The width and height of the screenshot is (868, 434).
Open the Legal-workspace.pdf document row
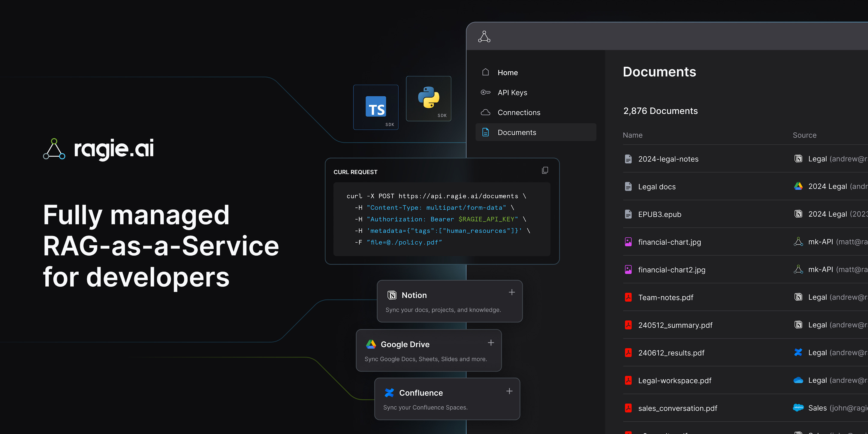[674, 380]
